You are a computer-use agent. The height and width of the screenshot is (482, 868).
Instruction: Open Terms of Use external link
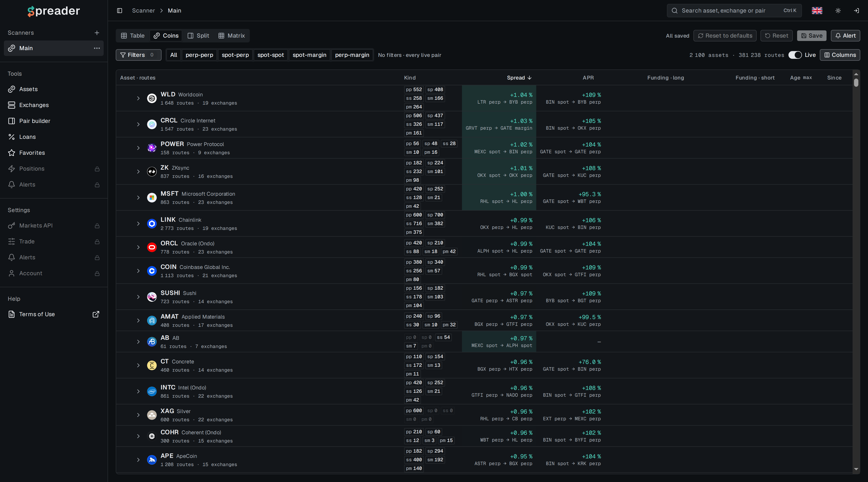tap(54, 314)
